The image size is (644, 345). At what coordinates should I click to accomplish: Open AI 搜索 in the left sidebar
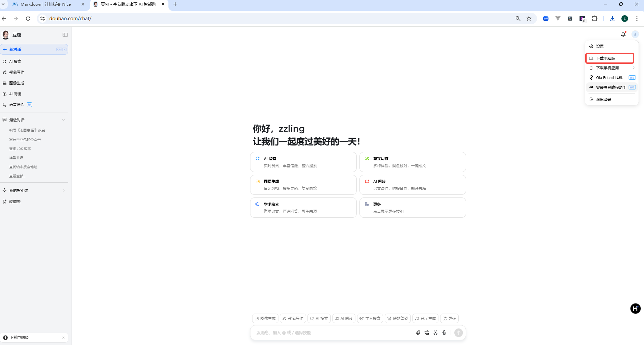click(15, 61)
